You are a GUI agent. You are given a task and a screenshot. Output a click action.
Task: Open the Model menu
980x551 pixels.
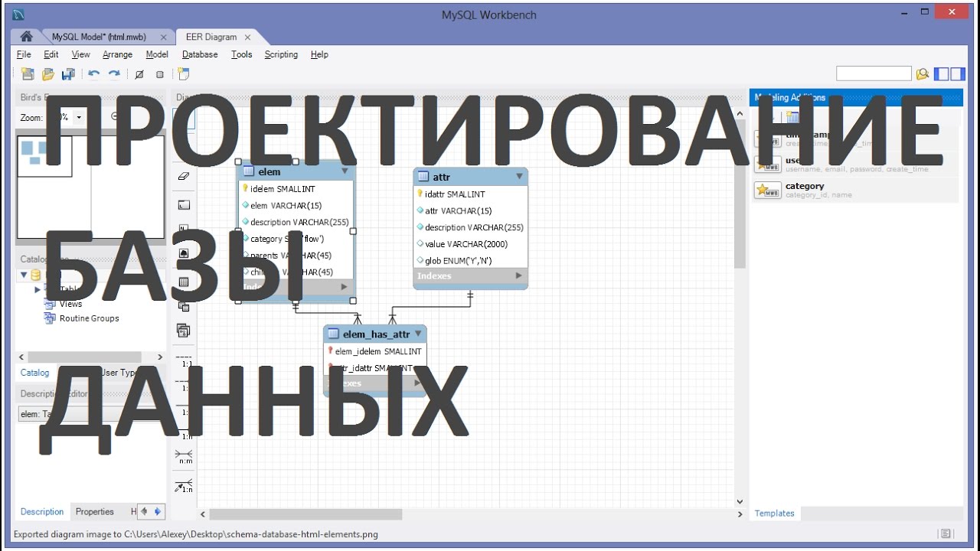point(157,54)
